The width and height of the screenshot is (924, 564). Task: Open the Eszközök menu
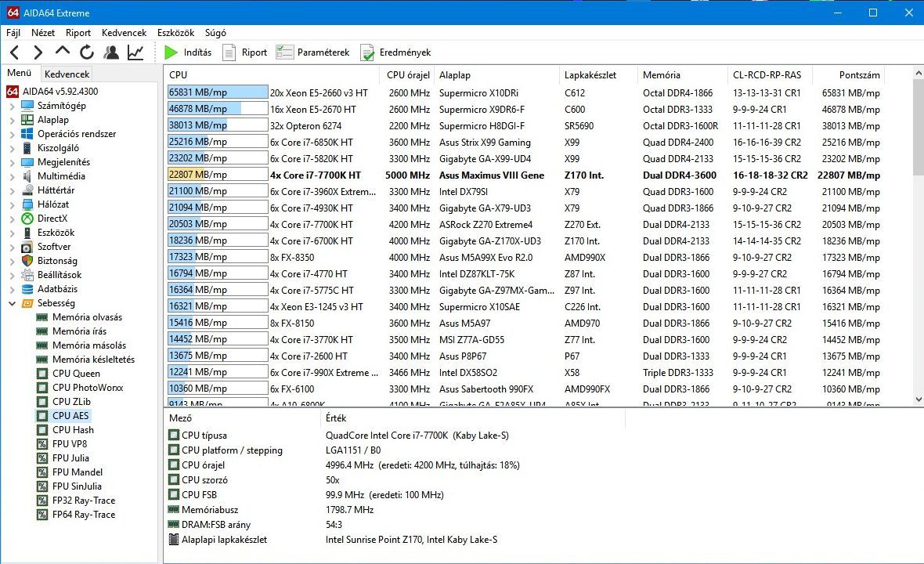coord(175,33)
